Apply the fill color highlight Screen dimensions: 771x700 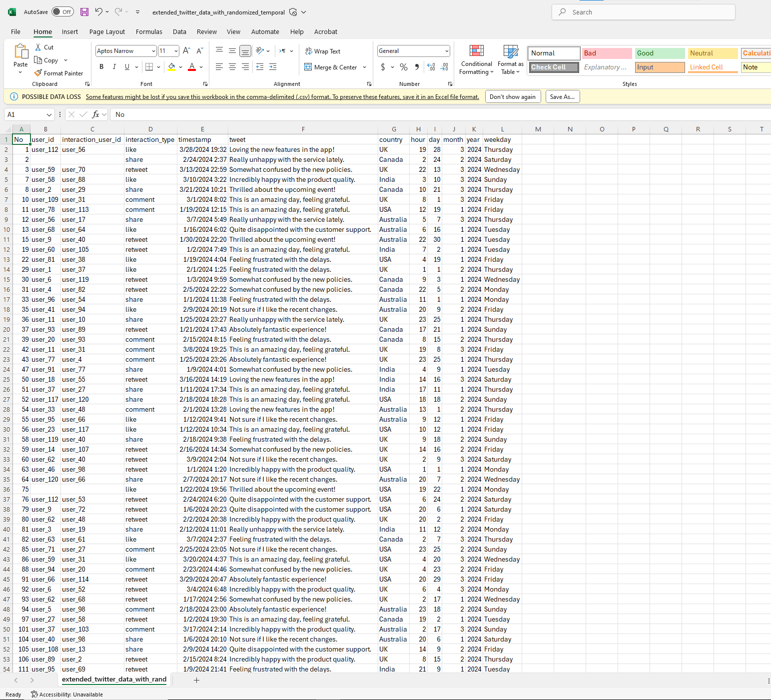[171, 67]
